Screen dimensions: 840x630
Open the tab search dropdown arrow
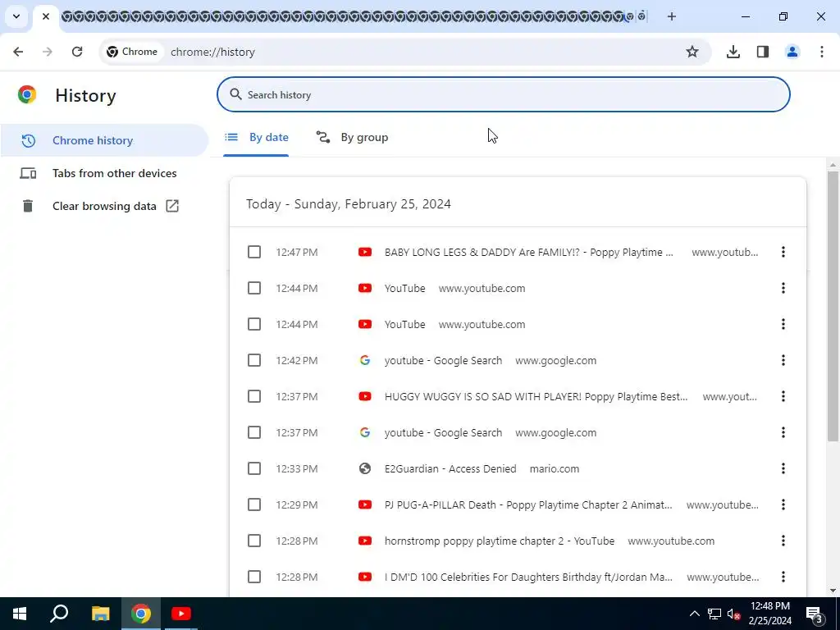pos(16,16)
